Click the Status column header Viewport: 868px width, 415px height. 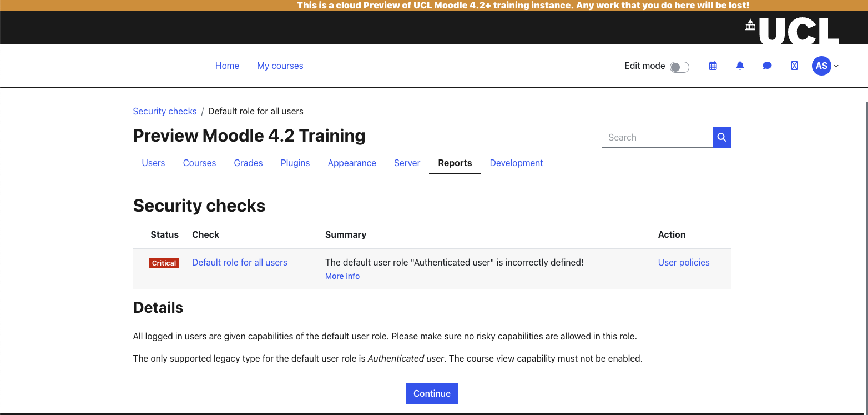coord(165,234)
